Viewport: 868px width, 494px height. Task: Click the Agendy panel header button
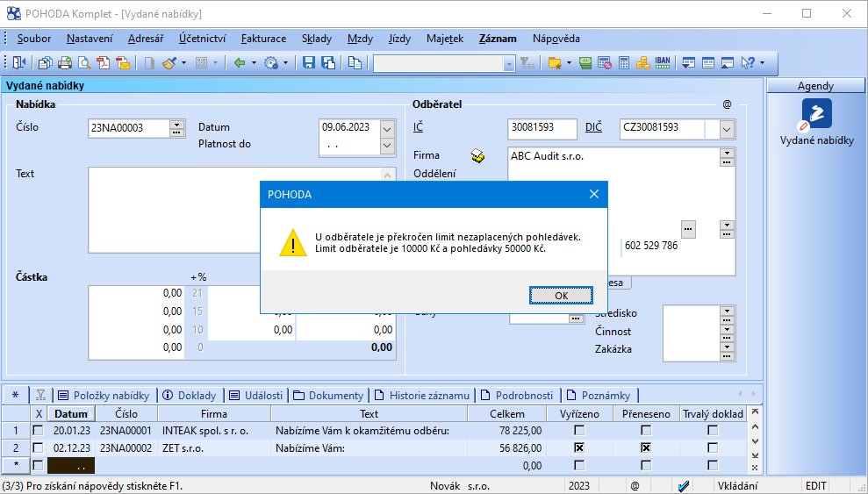(x=815, y=86)
